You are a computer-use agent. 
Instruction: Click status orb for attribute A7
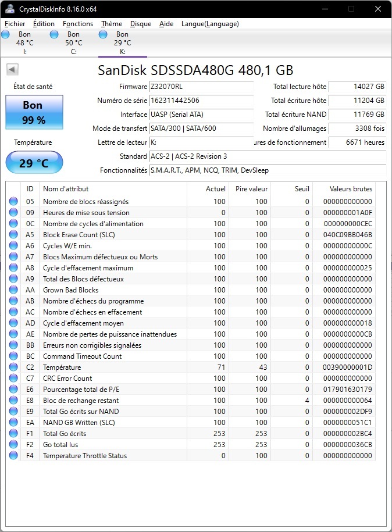(x=13, y=257)
